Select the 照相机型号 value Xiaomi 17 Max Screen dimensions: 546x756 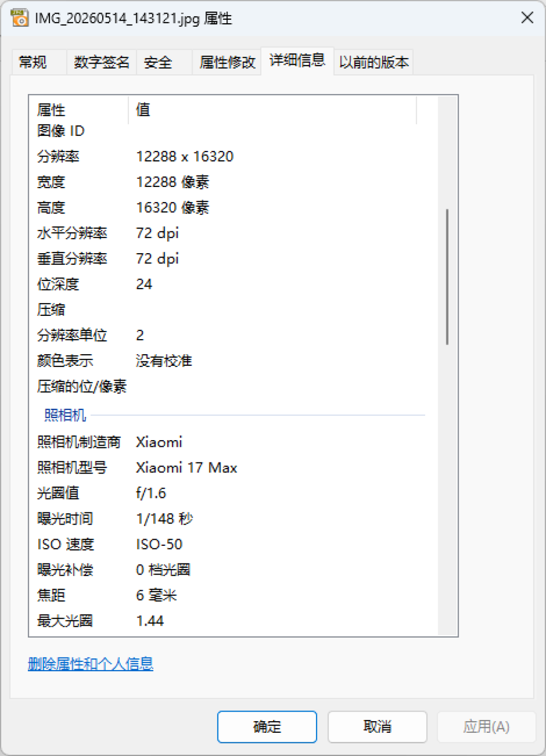pyautogui.click(x=187, y=467)
